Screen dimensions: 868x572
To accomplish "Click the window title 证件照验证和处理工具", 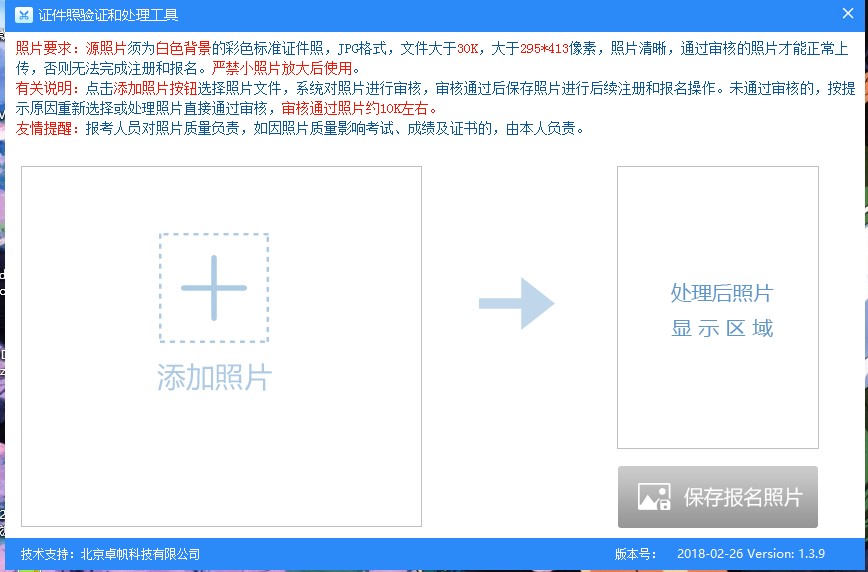I will [x=108, y=15].
